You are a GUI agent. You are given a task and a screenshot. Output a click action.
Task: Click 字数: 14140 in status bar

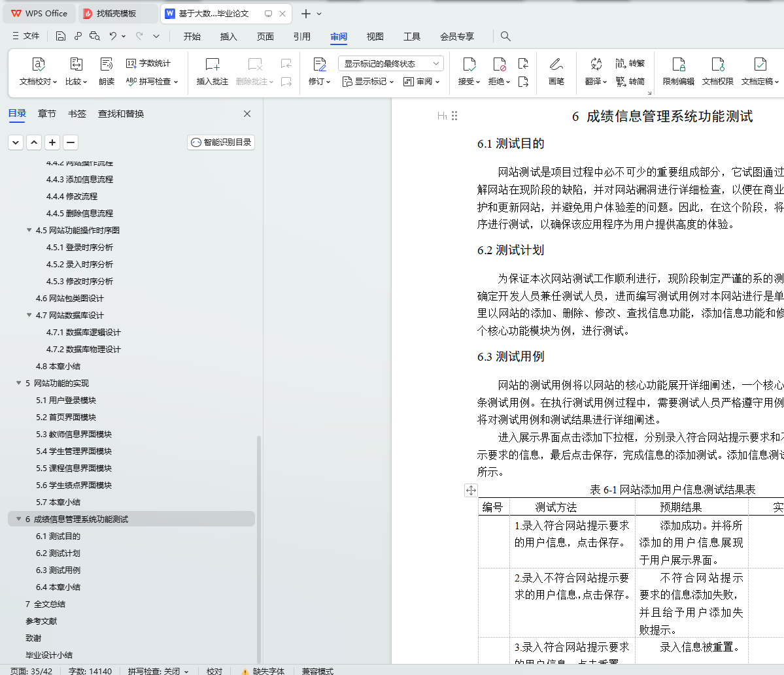(90, 671)
